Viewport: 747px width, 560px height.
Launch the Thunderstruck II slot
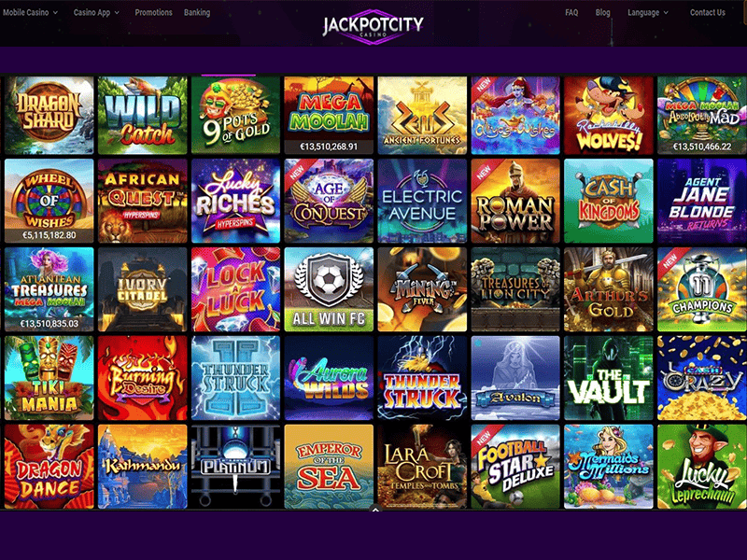235,378
